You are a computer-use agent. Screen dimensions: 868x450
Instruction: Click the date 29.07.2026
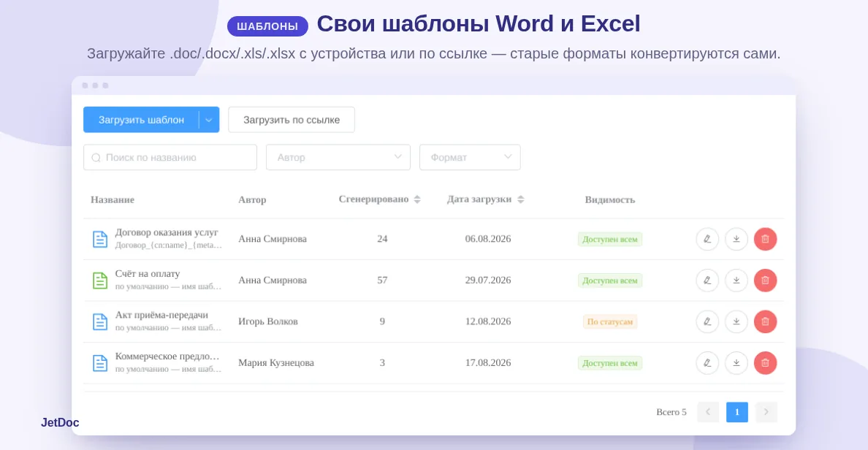(x=487, y=281)
